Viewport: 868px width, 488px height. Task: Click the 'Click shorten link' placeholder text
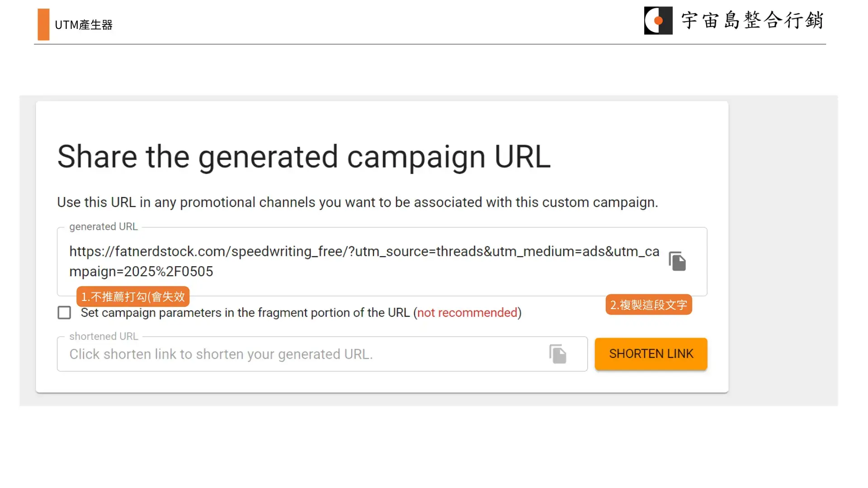(x=221, y=354)
